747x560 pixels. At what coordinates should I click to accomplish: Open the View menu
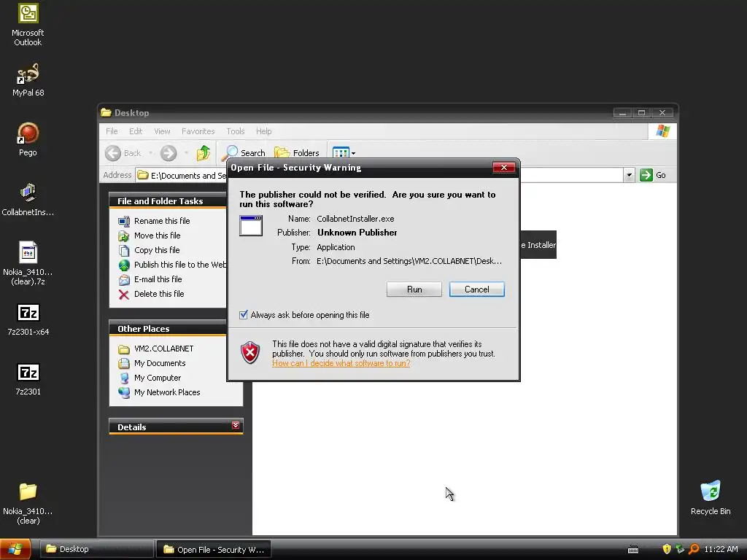[162, 131]
